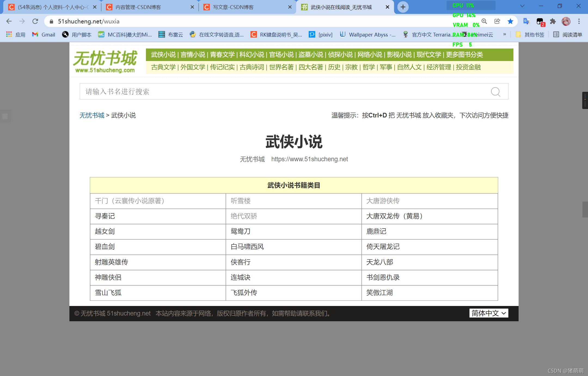Open the Google Translate extension icon
The height and width of the screenshot is (376, 588).
coord(526,21)
